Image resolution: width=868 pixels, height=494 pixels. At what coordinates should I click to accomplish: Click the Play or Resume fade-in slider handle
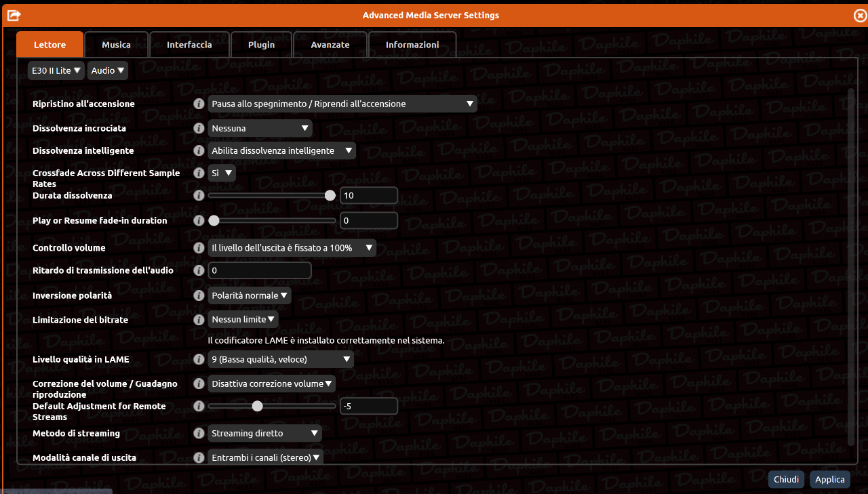[214, 220]
